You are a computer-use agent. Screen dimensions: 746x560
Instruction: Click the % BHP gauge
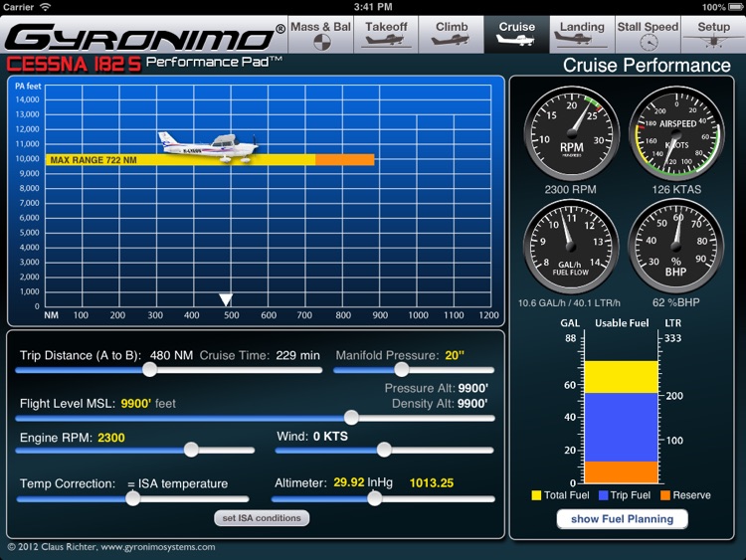tap(676, 247)
